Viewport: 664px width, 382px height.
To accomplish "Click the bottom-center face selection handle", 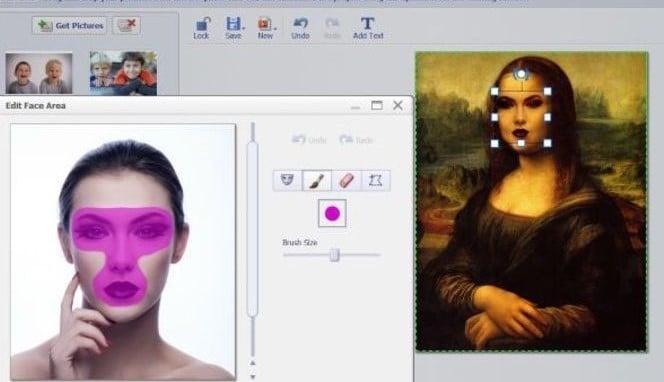I will (x=521, y=144).
